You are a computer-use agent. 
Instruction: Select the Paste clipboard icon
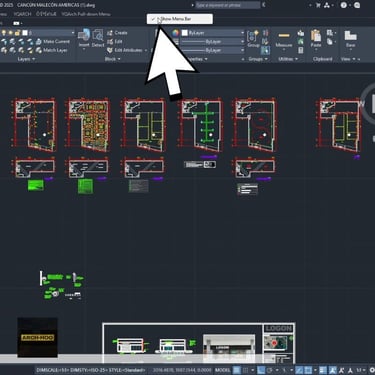pos(316,39)
